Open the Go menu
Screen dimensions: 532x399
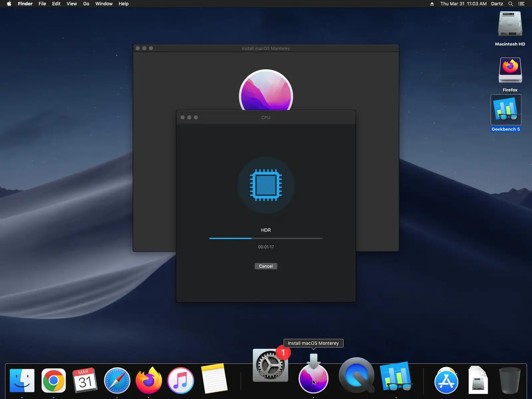click(86, 4)
